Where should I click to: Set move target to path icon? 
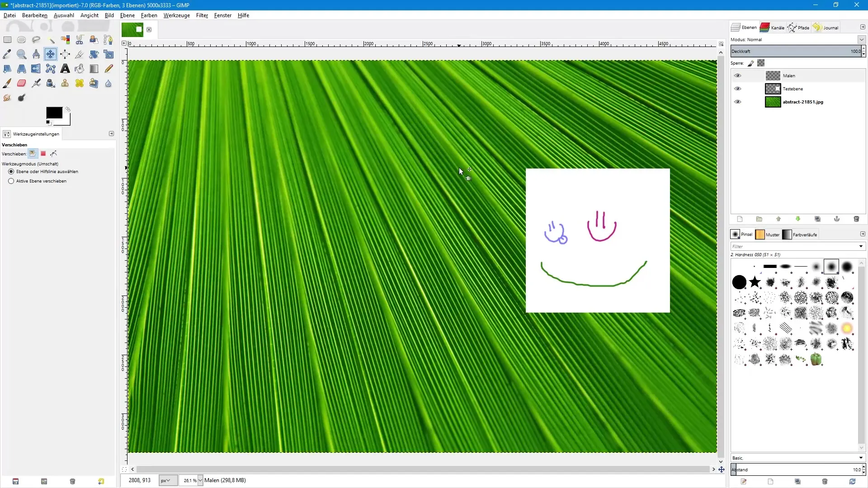coord(54,154)
